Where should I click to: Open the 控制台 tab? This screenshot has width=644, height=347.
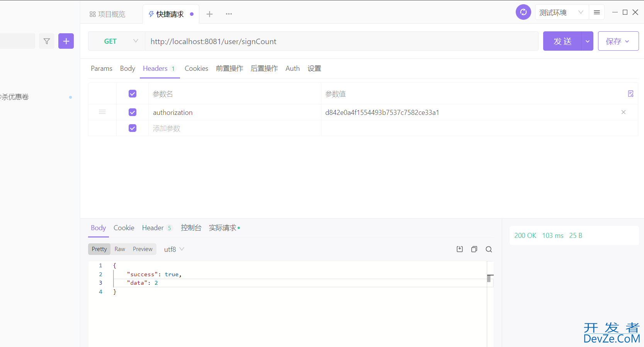pos(191,228)
